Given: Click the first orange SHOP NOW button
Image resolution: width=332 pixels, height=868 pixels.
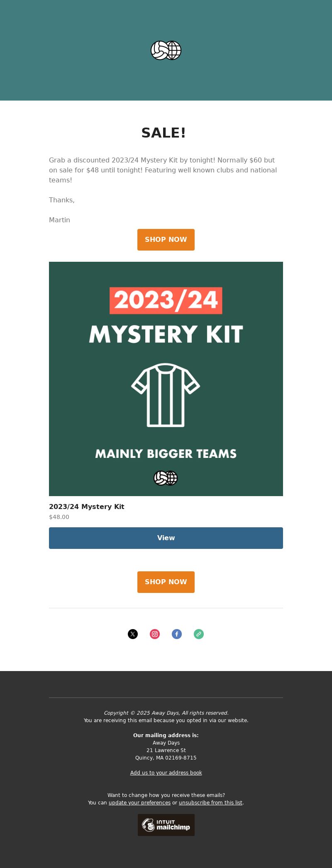Looking at the screenshot, I should click(x=166, y=240).
